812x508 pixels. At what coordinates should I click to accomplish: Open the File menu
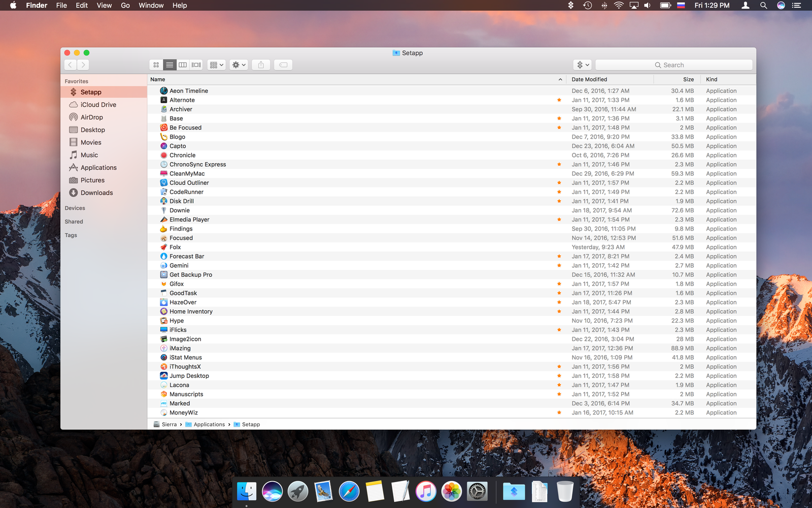[61, 5]
